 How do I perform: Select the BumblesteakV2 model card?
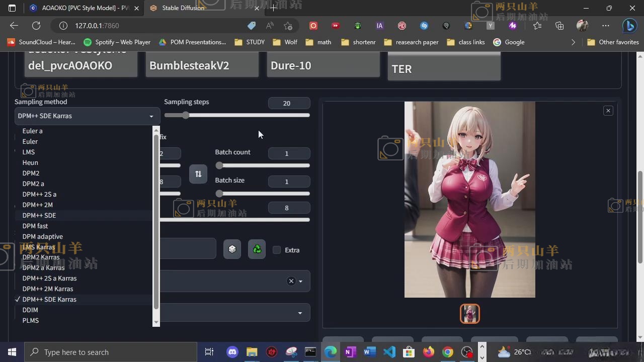202,65
